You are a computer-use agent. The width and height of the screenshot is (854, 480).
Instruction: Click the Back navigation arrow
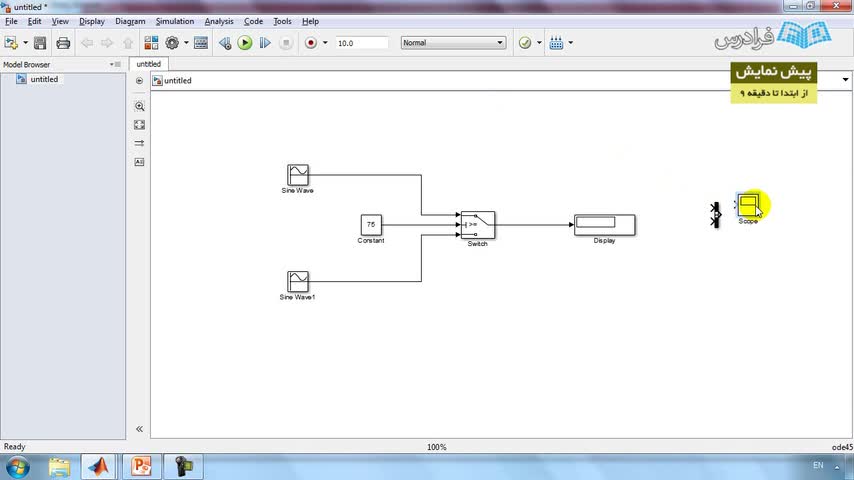click(x=87, y=42)
